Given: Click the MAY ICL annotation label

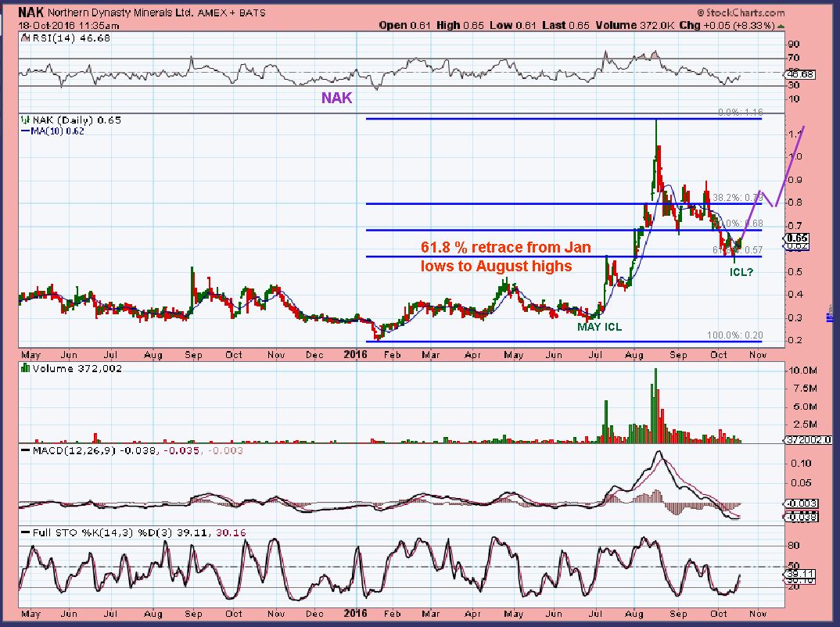Looking at the screenshot, I should click(x=599, y=327).
